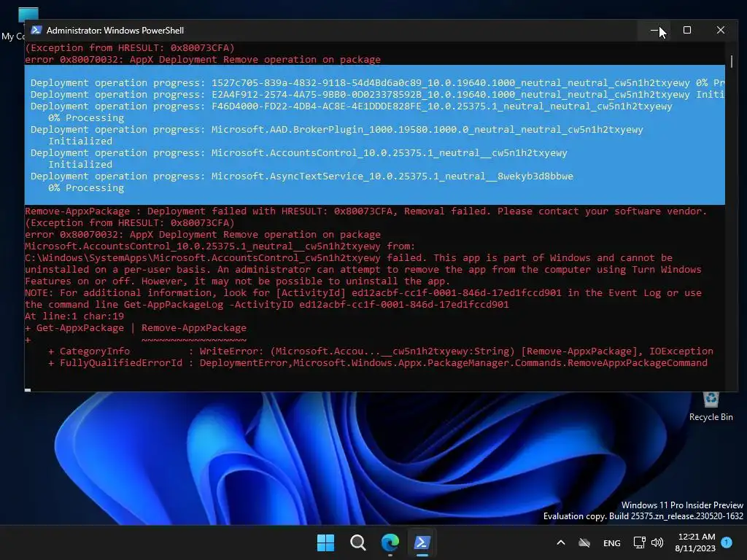The image size is (747, 560).
Task: Open the network tray icon
Action: [639, 542]
